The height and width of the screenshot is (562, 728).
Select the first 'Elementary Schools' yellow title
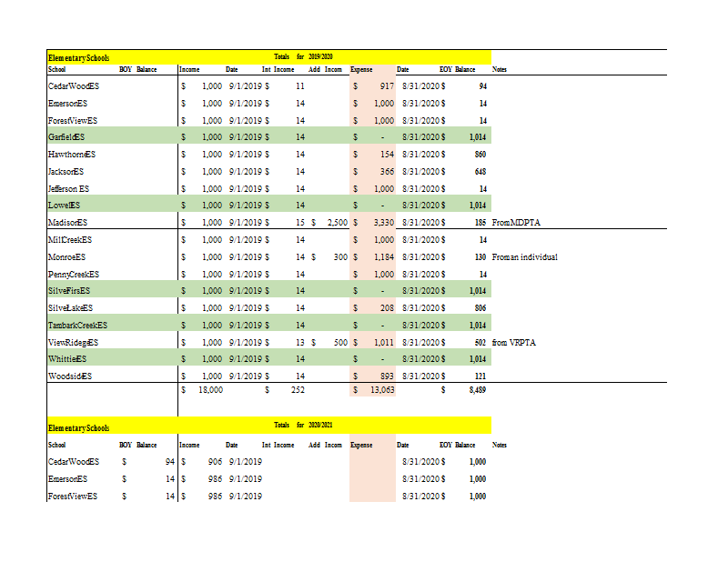coord(78,58)
